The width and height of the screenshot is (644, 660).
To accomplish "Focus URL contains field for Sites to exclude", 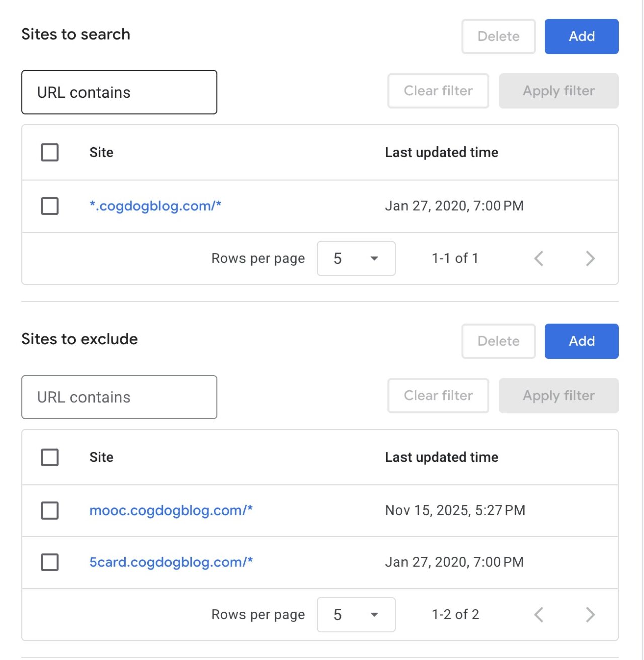I will tap(119, 397).
